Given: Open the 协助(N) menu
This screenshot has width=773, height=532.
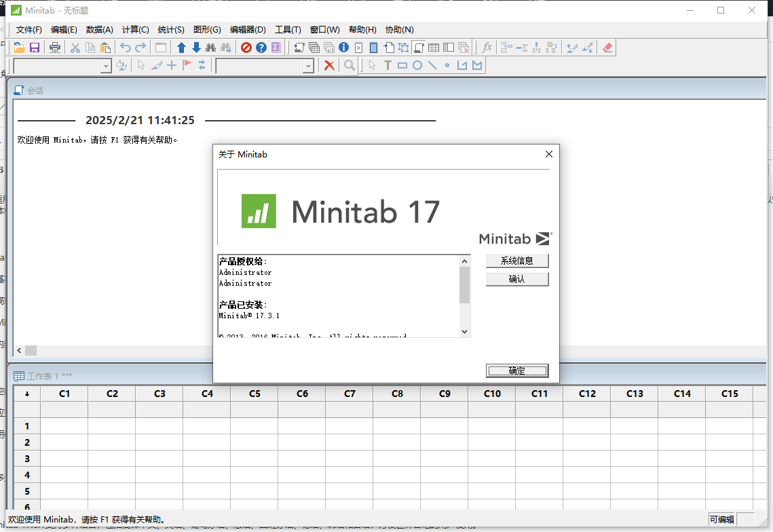Looking at the screenshot, I should pyautogui.click(x=399, y=30).
